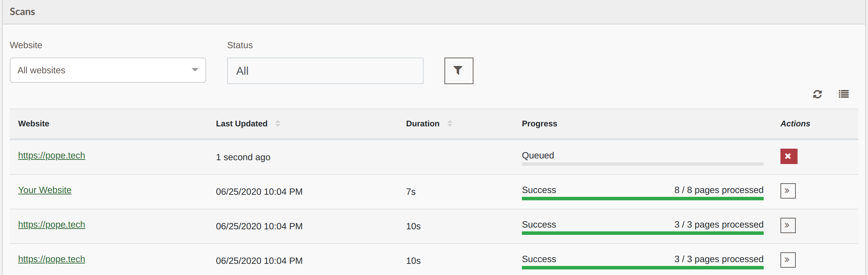
Task: Open pope.tech link with 3/3 pages, last row
Action: tap(52, 259)
